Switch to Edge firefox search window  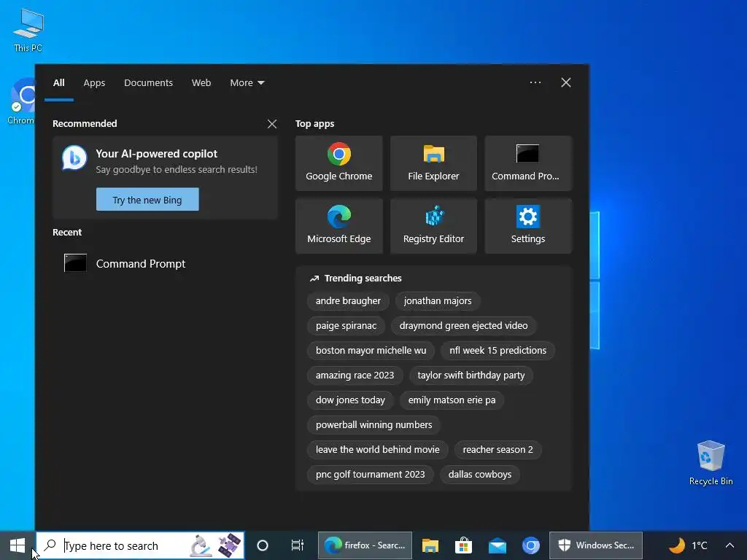pyautogui.click(x=365, y=545)
